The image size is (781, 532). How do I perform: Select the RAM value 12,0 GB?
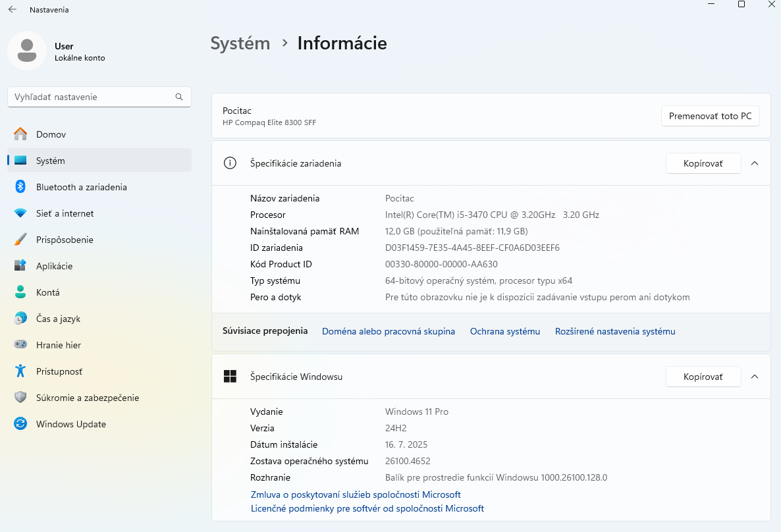pyautogui.click(x=456, y=231)
